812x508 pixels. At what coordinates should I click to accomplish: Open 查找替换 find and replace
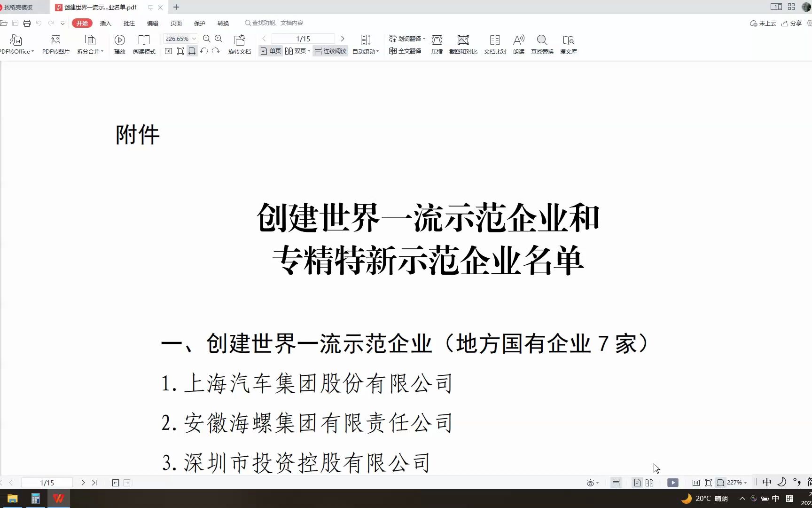542,45
